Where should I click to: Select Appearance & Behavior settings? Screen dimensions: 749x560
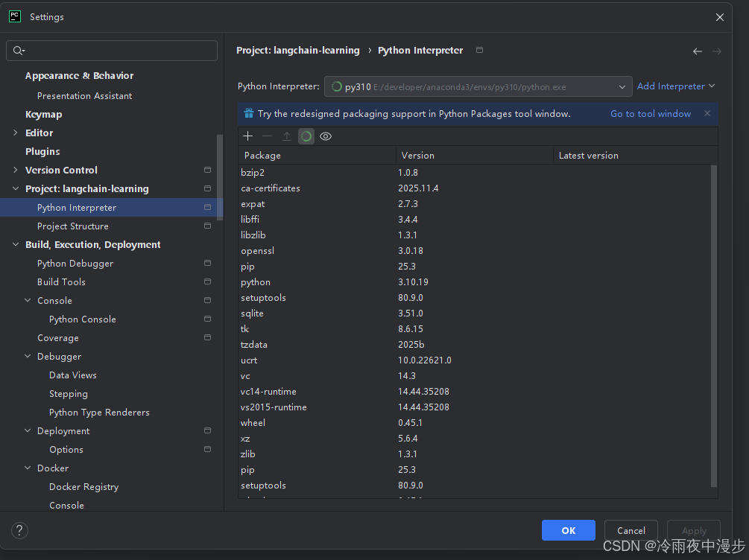(79, 76)
